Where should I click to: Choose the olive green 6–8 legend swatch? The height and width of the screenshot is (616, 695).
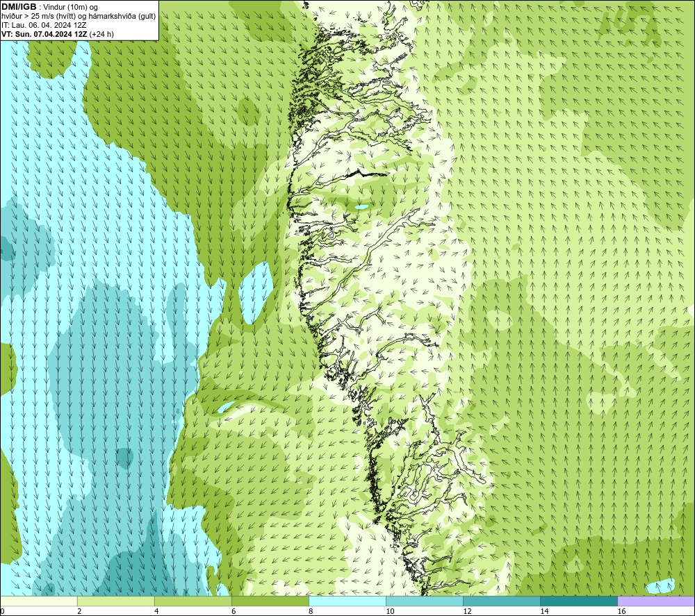point(270,601)
